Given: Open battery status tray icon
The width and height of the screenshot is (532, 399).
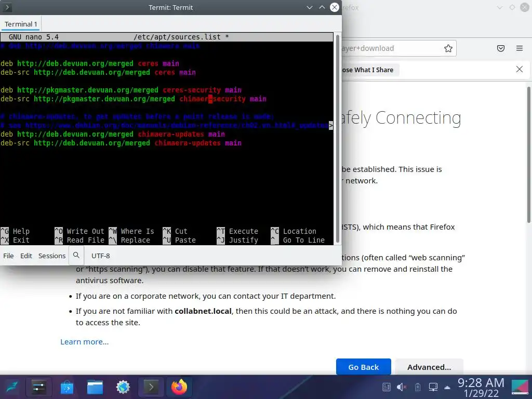Looking at the screenshot, I should click(x=418, y=387).
